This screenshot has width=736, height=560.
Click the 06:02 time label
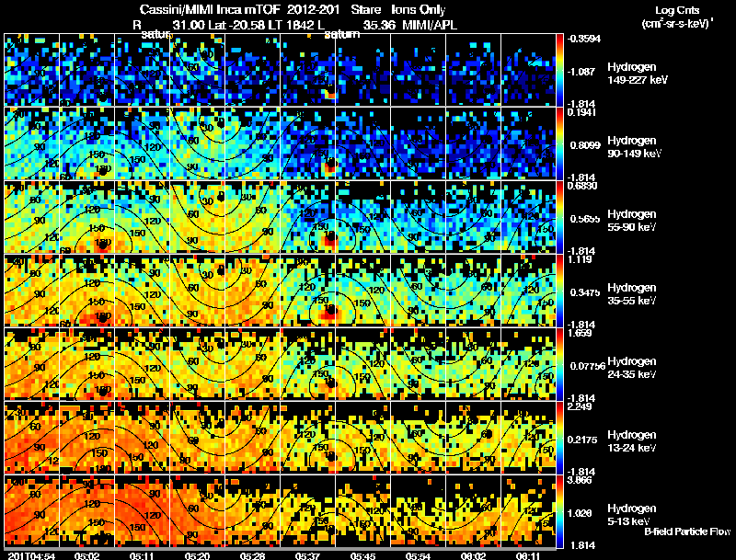coord(473,555)
